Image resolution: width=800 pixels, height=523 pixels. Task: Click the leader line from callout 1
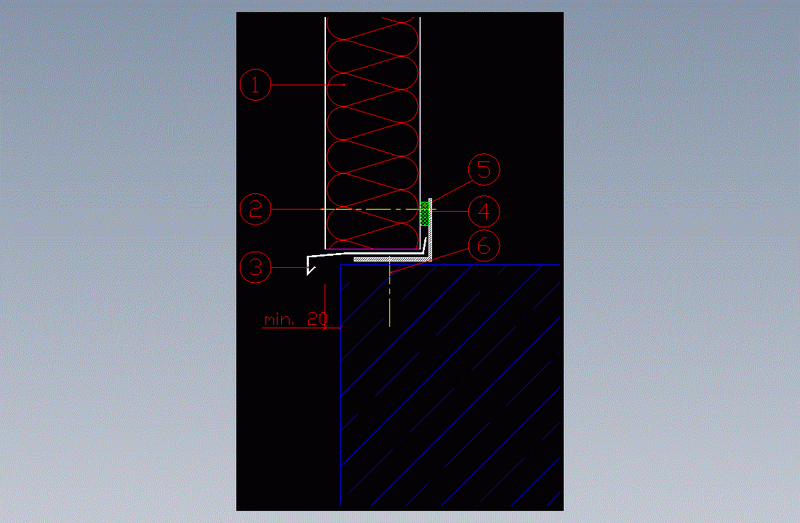point(300,87)
